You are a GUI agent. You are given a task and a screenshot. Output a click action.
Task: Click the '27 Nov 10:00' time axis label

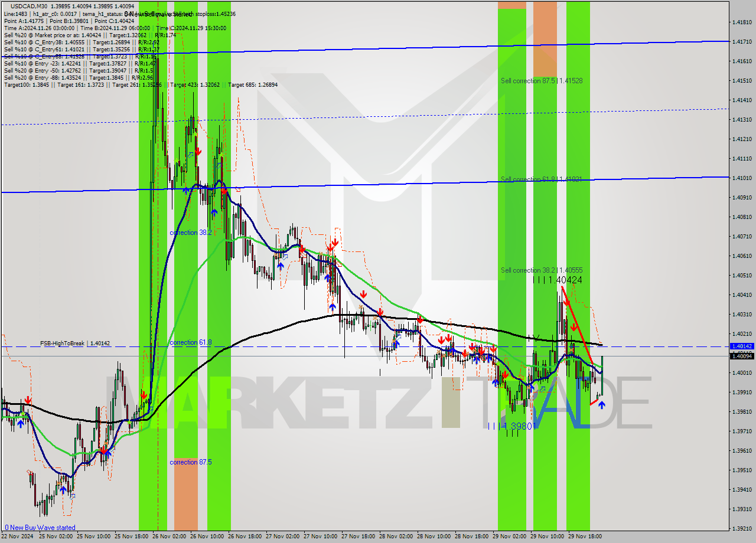[322, 537]
